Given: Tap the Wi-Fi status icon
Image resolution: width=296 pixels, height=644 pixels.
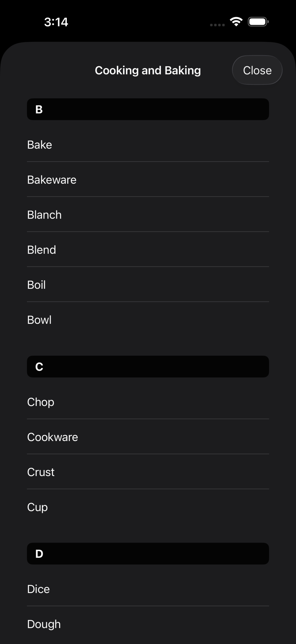Looking at the screenshot, I should pos(236,22).
